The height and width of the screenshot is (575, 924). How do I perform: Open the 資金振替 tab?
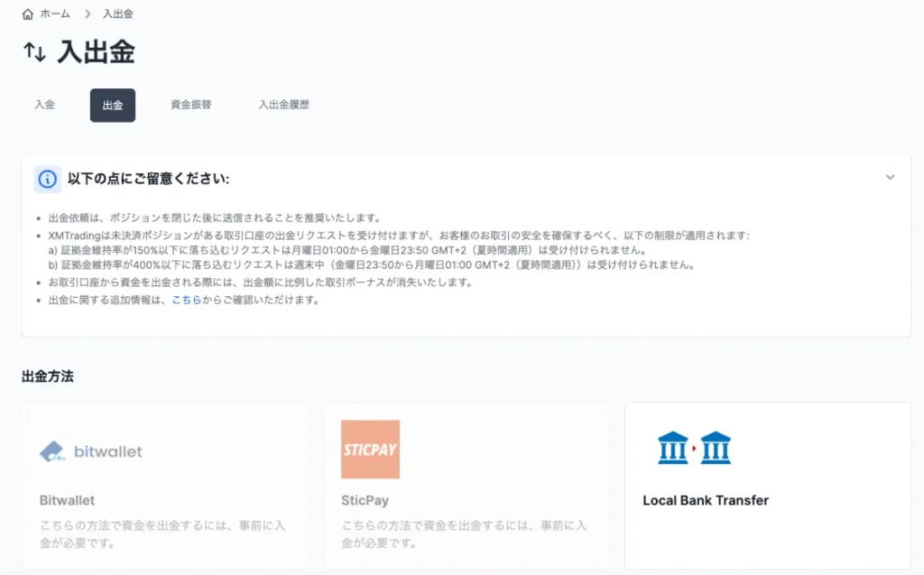189,105
